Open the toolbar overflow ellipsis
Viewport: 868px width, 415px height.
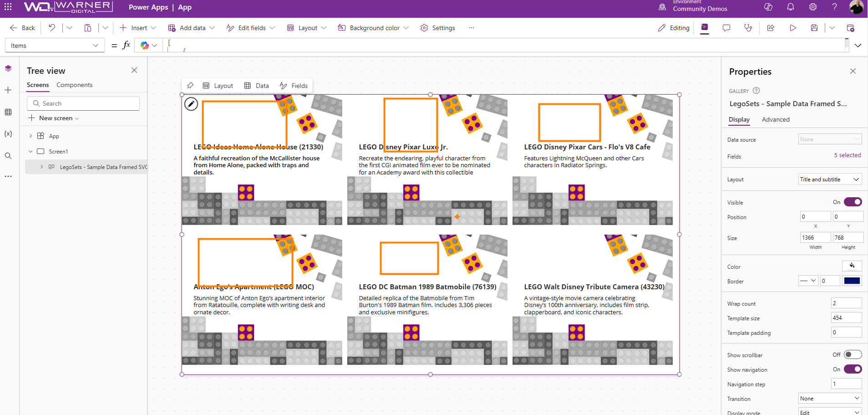click(x=472, y=28)
